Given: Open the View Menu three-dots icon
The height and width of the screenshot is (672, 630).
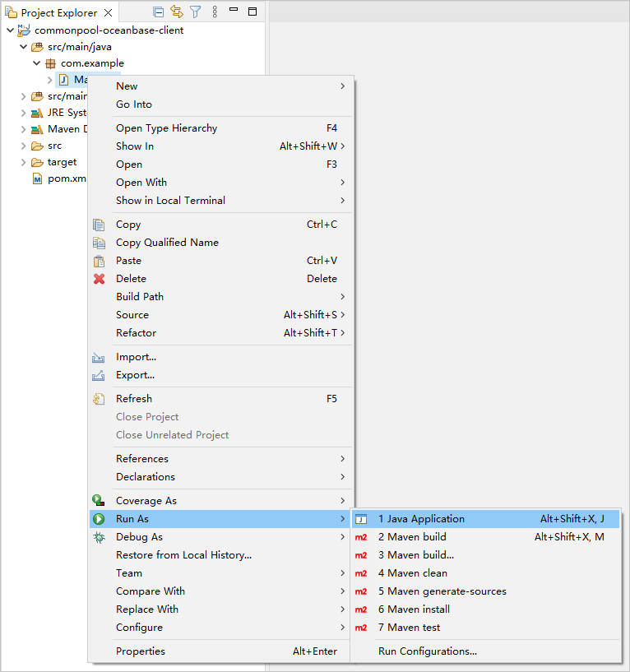Looking at the screenshot, I should coord(215,12).
